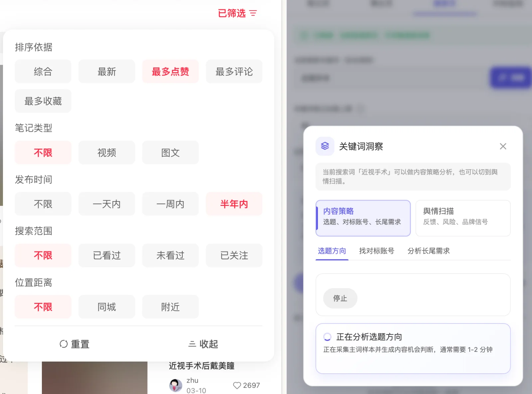Image resolution: width=532 pixels, height=394 pixels.
Task: Open the 近视手术后戴美瞳 post title
Action: [x=202, y=366]
